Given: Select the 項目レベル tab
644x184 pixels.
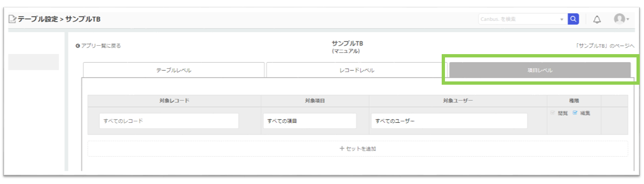Looking at the screenshot, I should [x=540, y=70].
